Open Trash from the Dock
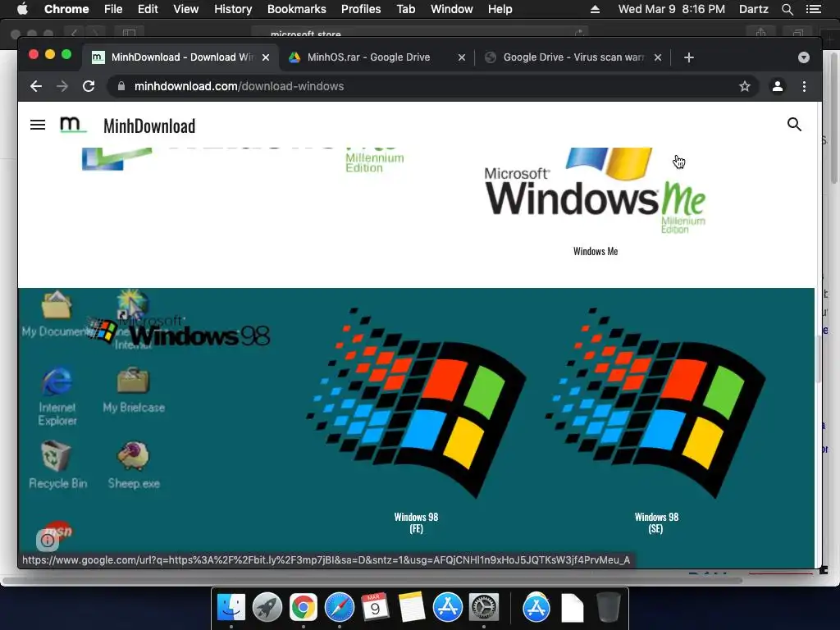Image resolution: width=840 pixels, height=630 pixels. click(608, 608)
